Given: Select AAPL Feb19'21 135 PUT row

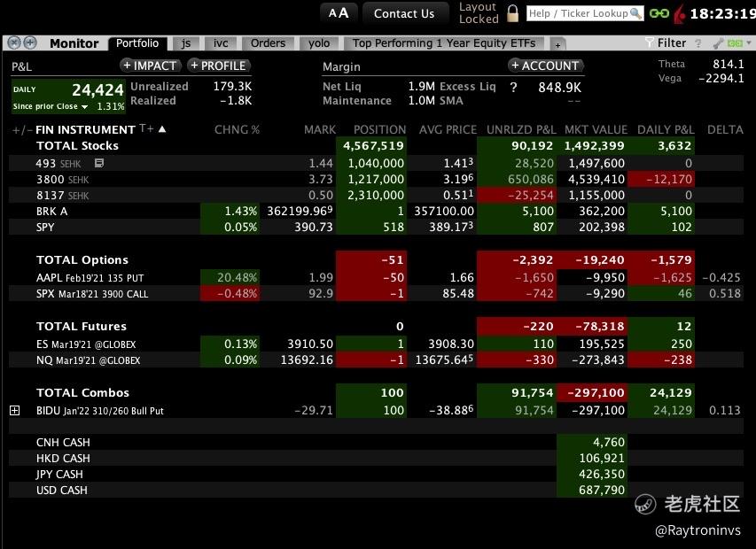Looking at the screenshot, I should click(x=376, y=277).
